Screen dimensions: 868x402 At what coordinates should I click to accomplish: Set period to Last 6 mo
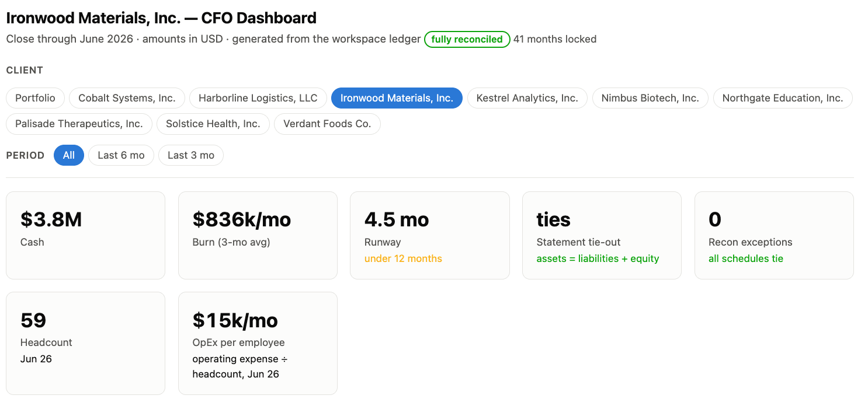(121, 155)
